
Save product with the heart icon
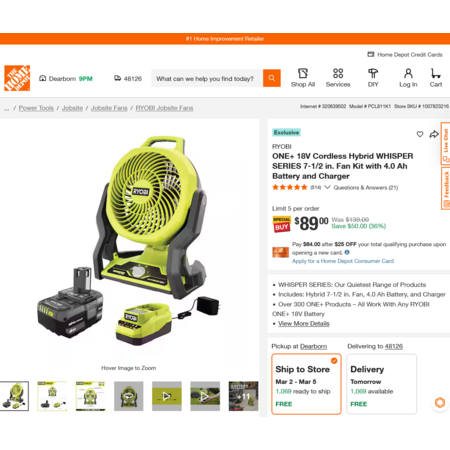(420, 134)
